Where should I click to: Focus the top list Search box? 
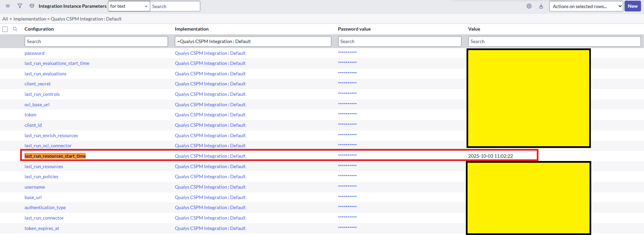tap(175, 6)
